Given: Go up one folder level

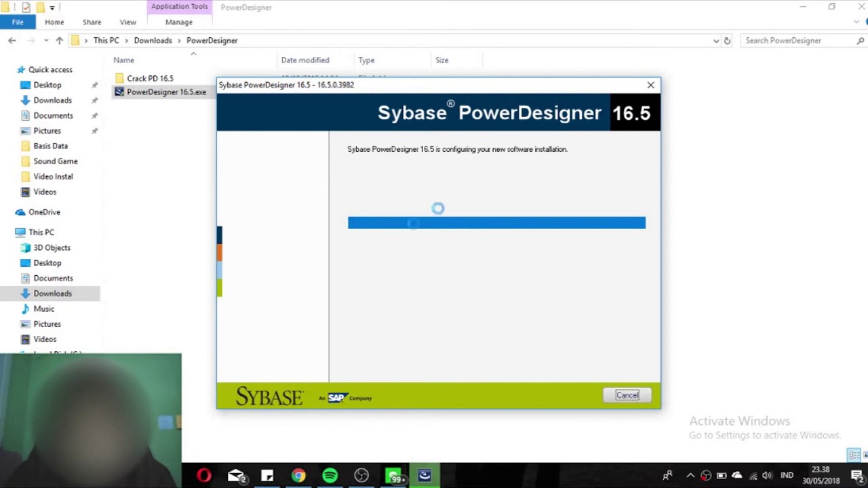Looking at the screenshot, I should [x=60, y=41].
